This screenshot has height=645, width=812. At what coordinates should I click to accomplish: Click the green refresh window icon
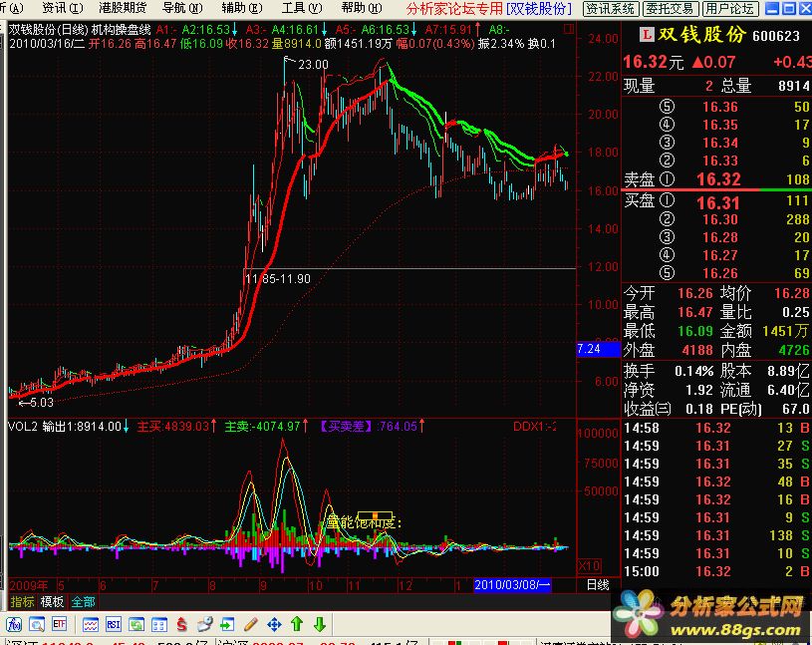coord(136,624)
